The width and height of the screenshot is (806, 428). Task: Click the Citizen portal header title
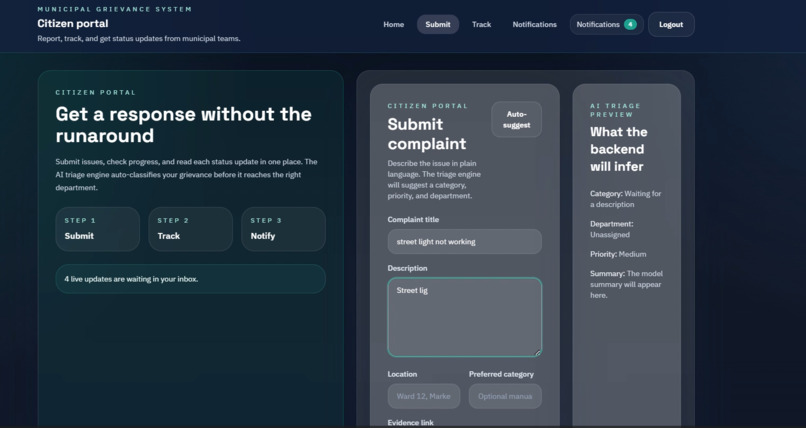click(72, 24)
